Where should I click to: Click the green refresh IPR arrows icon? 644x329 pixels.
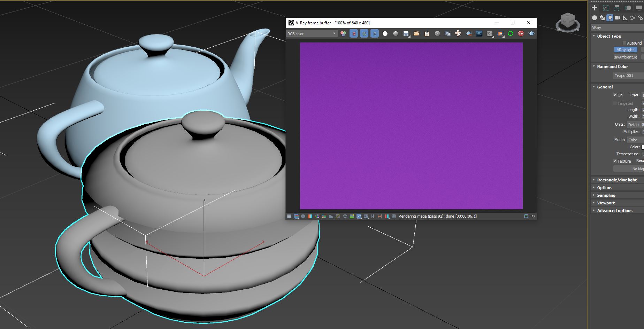coord(511,33)
